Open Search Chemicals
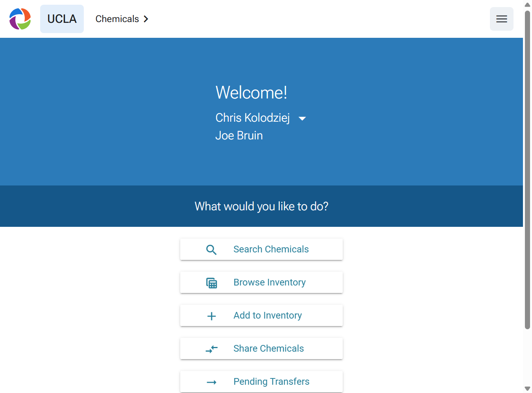This screenshot has height=393, width=532. pyautogui.click(x=261, y=249)
